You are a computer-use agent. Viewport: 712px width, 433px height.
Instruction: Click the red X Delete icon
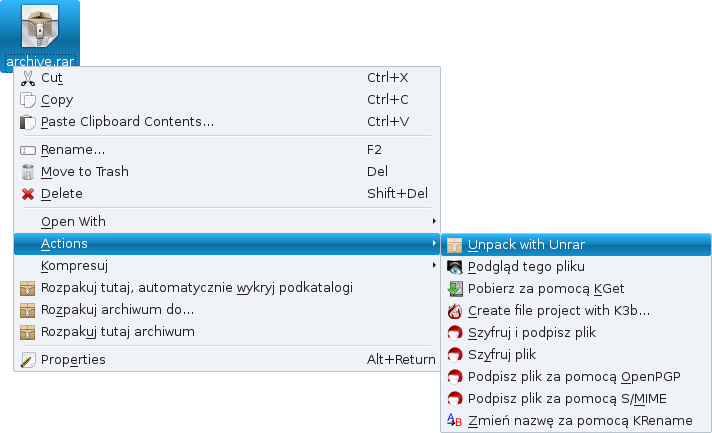pos(28,194)
